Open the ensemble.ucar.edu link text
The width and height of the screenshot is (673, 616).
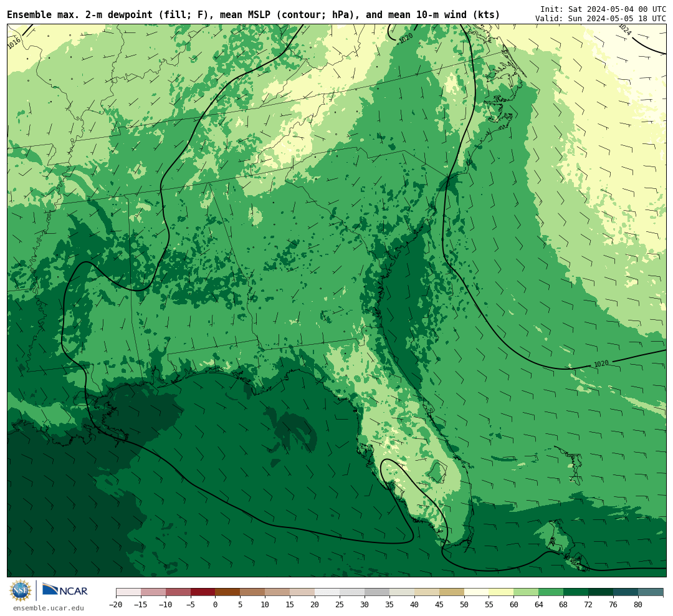pos(49,608)
